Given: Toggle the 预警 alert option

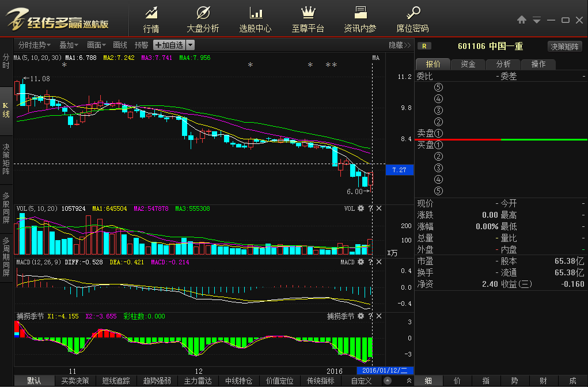Looking at the screenshot, I should [x=141, y=45].
